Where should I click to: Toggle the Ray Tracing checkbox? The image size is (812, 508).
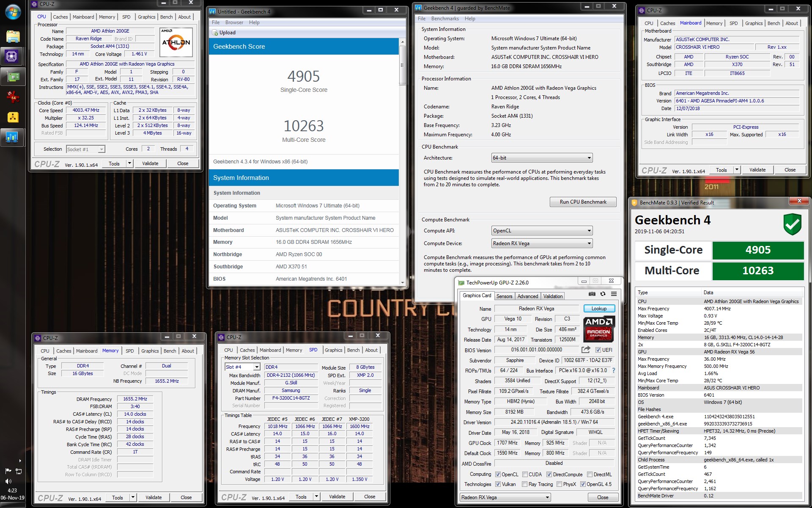[x=524, y=484]
